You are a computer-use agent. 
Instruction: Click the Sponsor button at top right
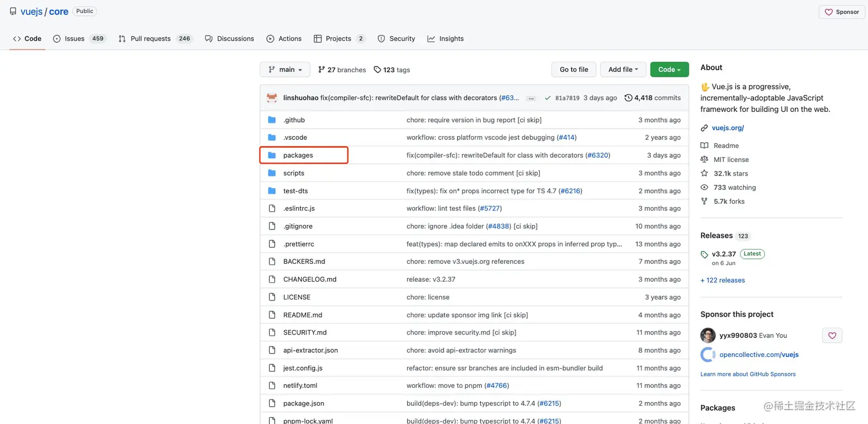point(842,12)
